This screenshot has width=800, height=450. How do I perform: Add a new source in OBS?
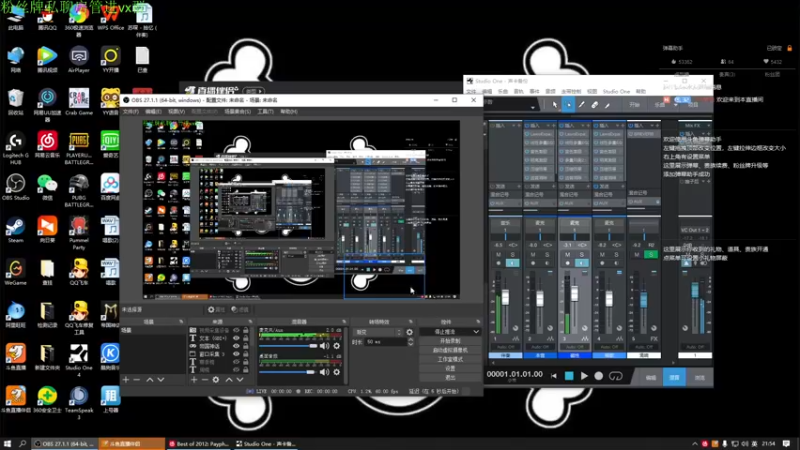click(194, 380)
